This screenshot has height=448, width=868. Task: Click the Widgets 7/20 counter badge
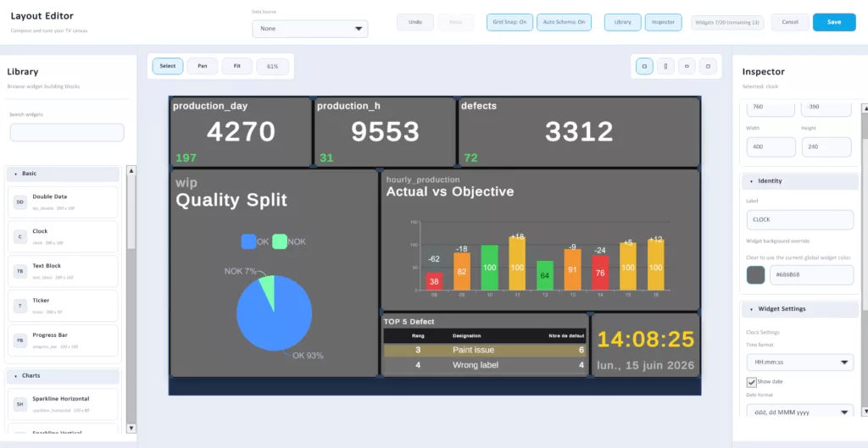click(x=727, y=22)
